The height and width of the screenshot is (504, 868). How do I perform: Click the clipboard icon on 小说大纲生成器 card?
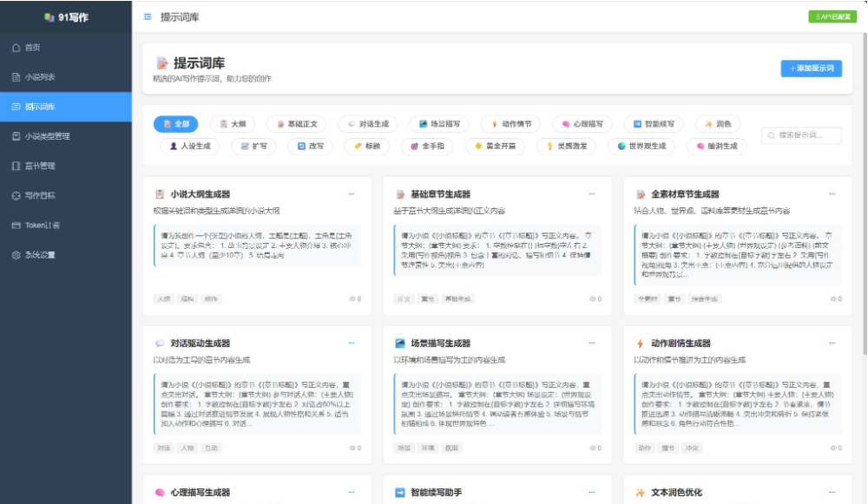[160, 194]
